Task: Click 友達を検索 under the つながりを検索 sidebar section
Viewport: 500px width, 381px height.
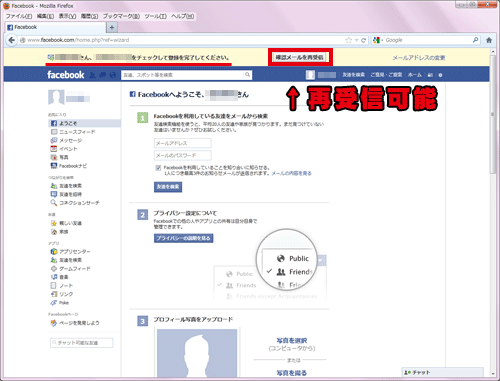Action: (x=66, y=186)
